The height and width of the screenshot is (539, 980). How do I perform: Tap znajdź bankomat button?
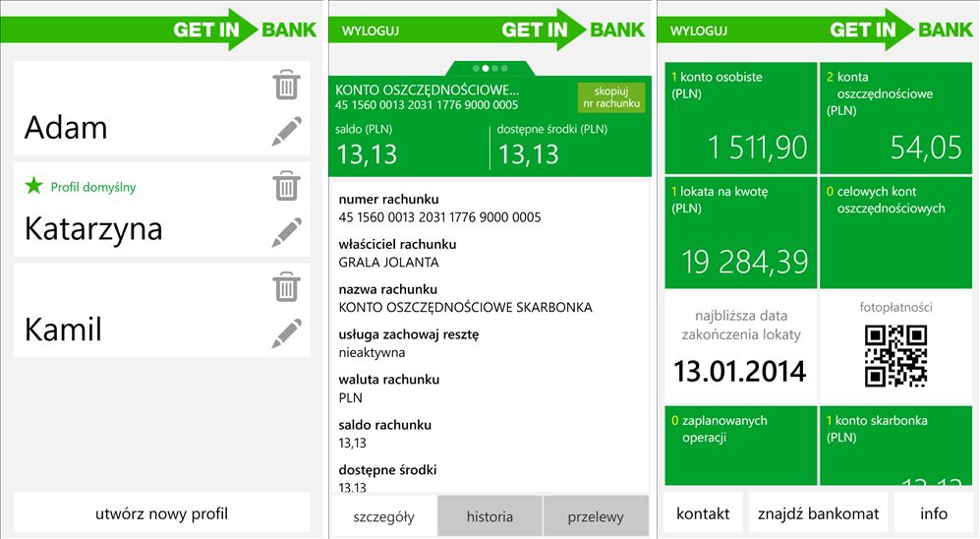818,513
